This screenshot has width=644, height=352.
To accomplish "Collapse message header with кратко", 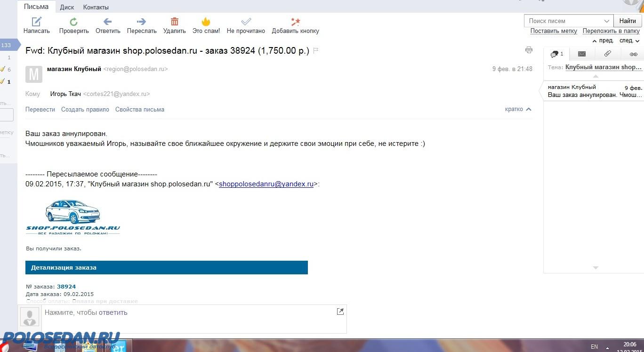I will coord(518,109).
